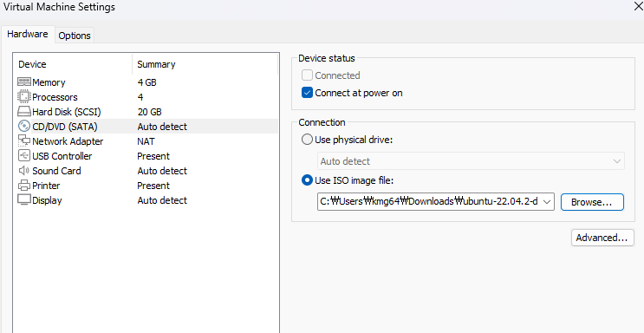Expand the Auto detect physical drive dropdown
This screenshot has height=333, width=644.
coord(472,161)
